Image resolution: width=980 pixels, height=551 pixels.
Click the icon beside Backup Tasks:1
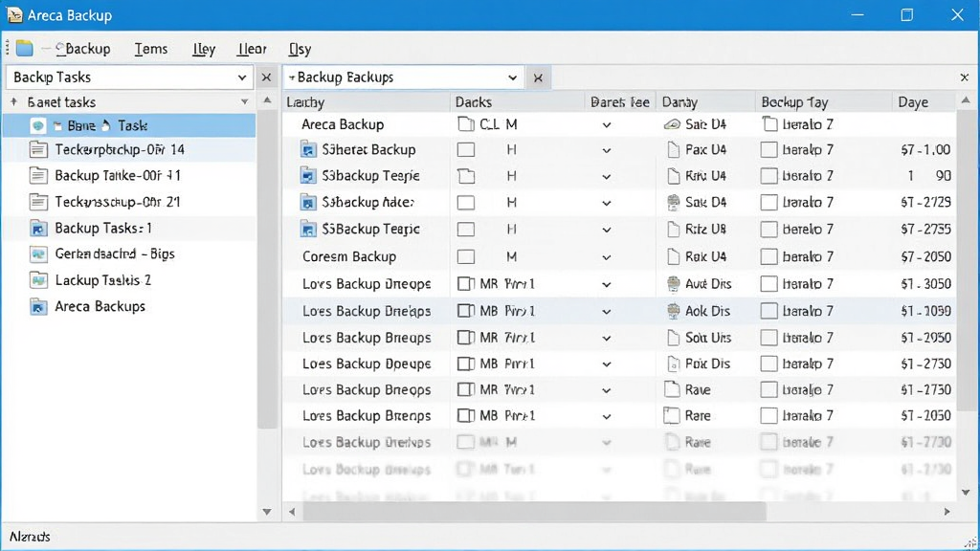click(x=38, y=229)
